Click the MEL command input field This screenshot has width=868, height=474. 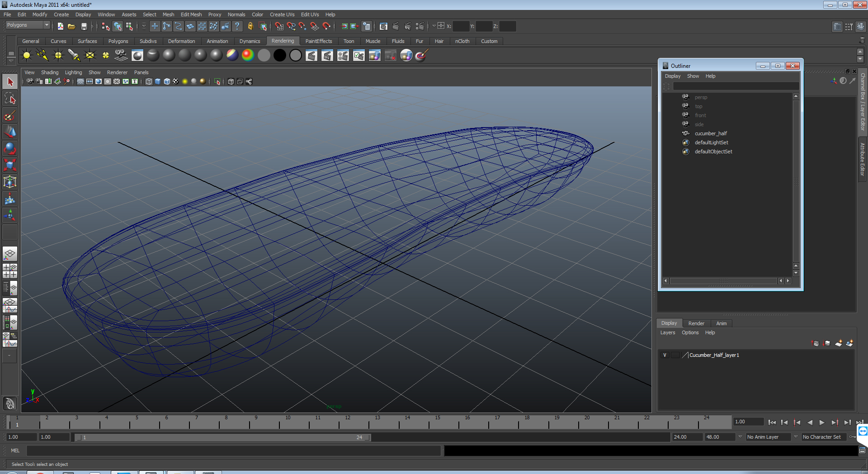click(x=233, y=450)
